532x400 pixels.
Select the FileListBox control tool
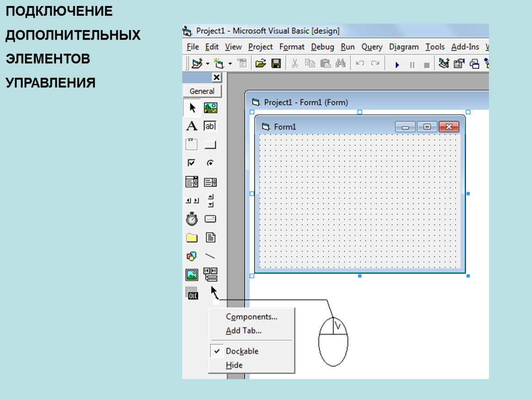click(x=210, y=237)
